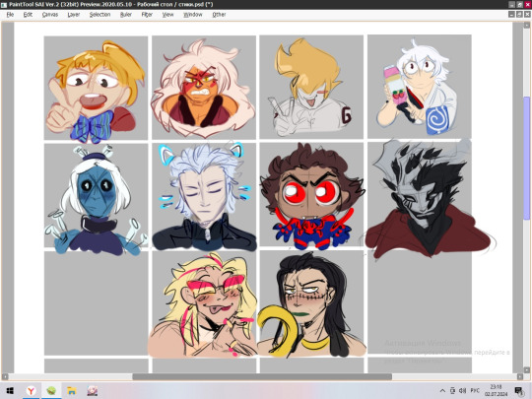Open the notification center icon
The width and height of the screenshot is (532, 399).
519,391
